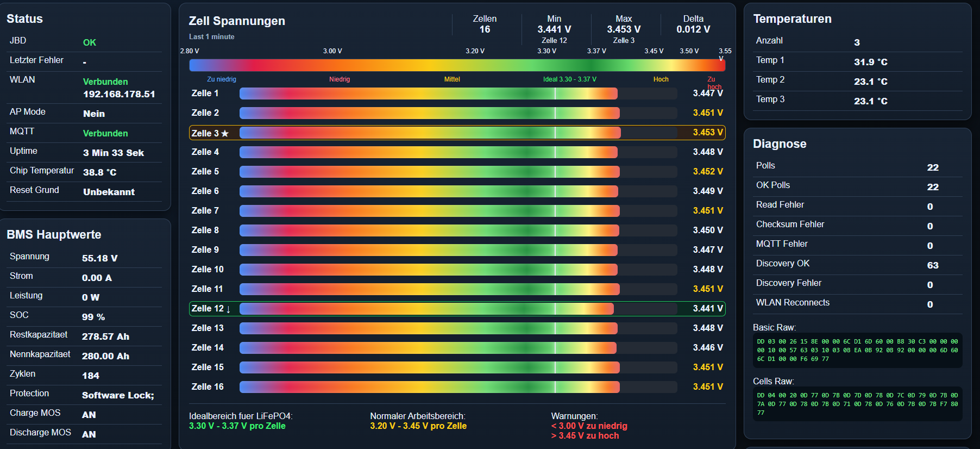Click the Basic Raw hex data box
The image size is (980, 449).
(857, 351)
